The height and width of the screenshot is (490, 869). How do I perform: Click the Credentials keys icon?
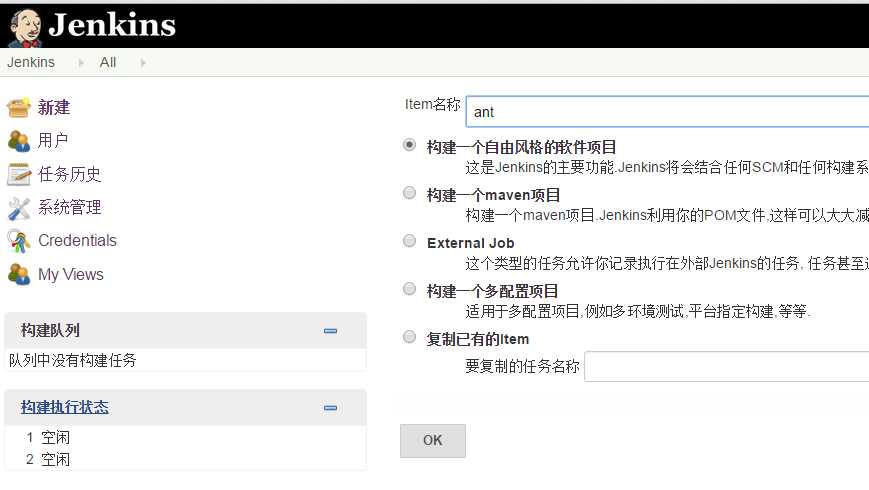click(19, 242)
